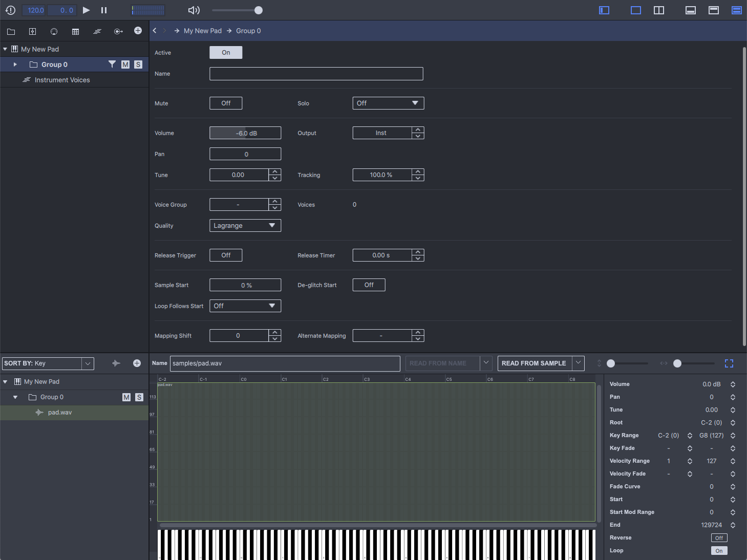Click the group Name input field
Screen dimensions: 747x560
[x=316, y=74]
